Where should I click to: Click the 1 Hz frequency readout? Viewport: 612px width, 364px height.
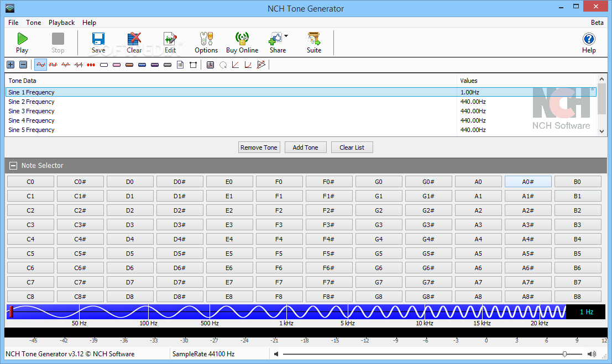[x=586, y=312]
